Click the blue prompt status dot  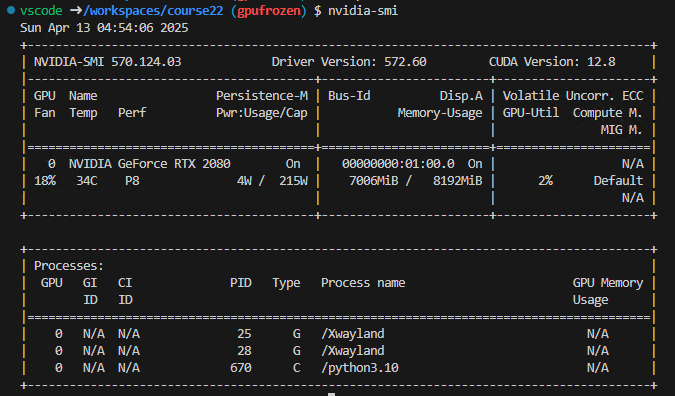coord(11,10)
